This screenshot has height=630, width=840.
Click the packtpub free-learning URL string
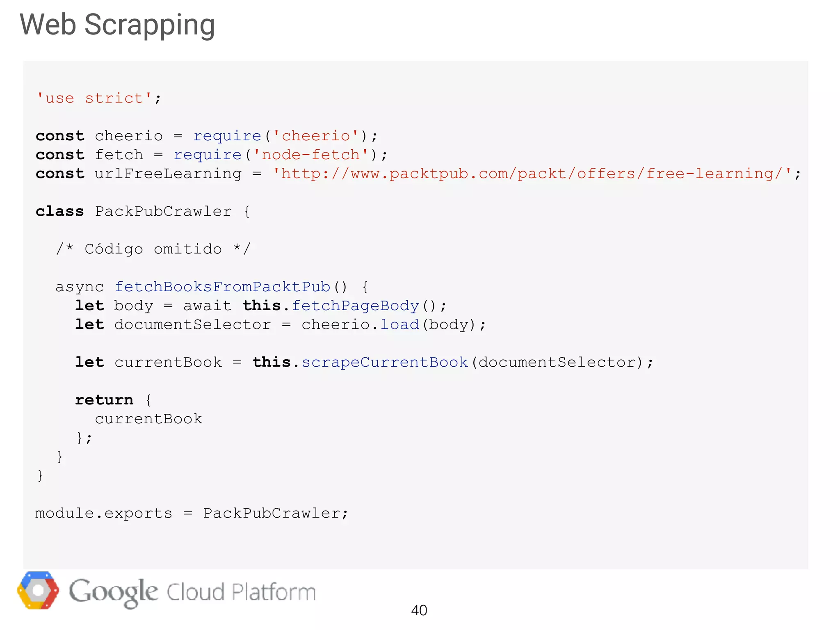[532, 173]
